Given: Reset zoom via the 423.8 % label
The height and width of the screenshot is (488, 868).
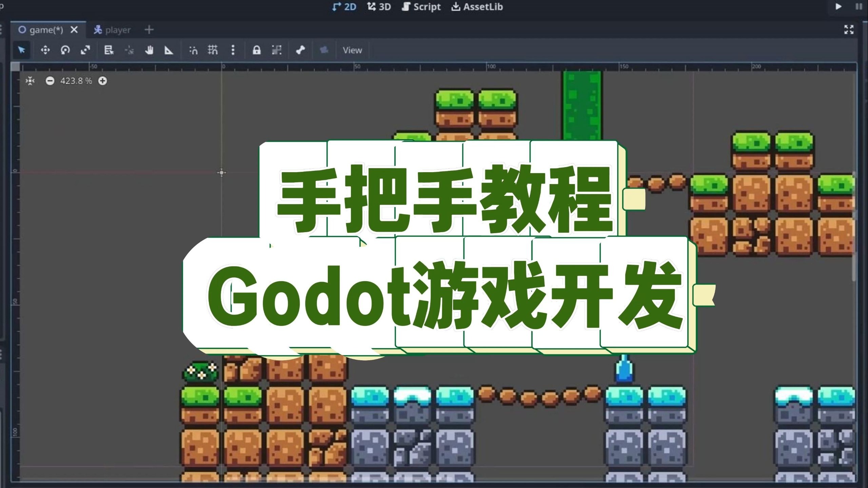Looking at the screenshot, I should pyautogui.click(x=76, y=81).
